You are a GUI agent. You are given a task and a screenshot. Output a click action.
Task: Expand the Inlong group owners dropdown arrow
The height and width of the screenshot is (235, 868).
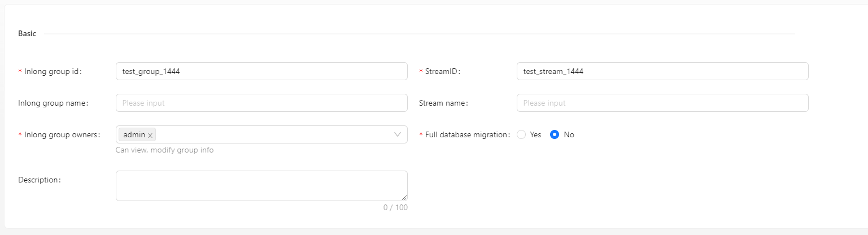(398, 134)
